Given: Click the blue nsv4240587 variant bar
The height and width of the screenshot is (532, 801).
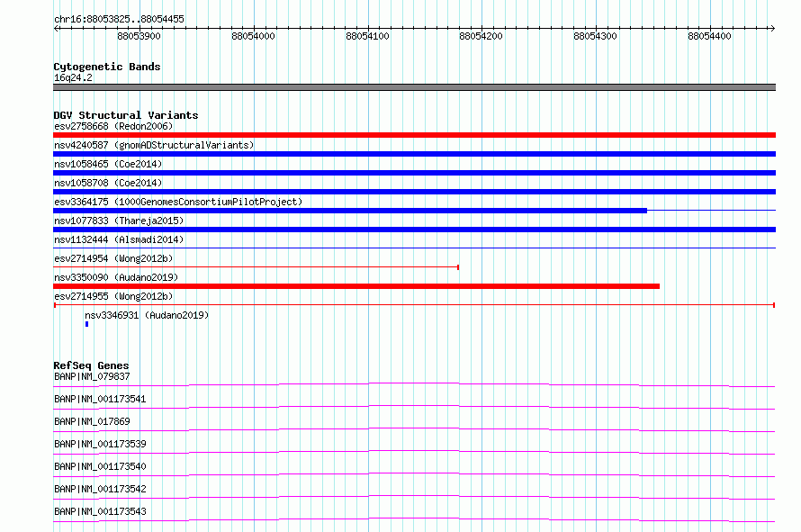Looking at the screenshot, I should coord(414,154).
